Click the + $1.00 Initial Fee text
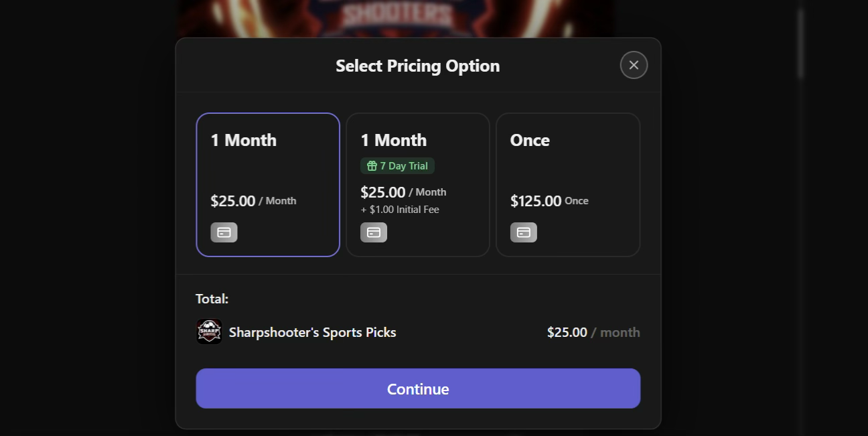Screen dimensions: 868x436 (400, 210)
